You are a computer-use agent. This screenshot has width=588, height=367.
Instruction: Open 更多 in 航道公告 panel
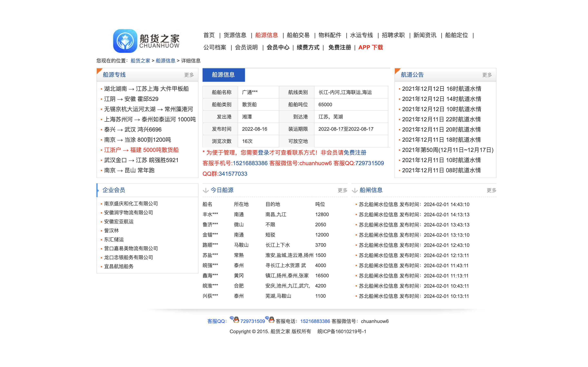coord(487,75)
